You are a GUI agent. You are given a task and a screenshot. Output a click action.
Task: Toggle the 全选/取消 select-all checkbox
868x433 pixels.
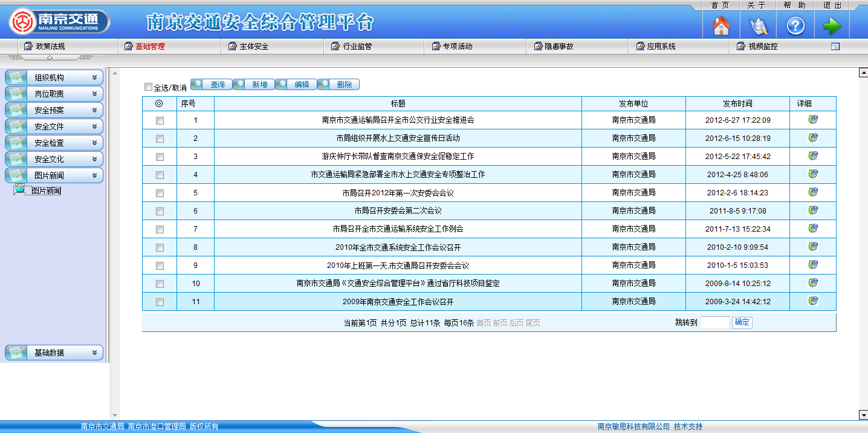149,87
